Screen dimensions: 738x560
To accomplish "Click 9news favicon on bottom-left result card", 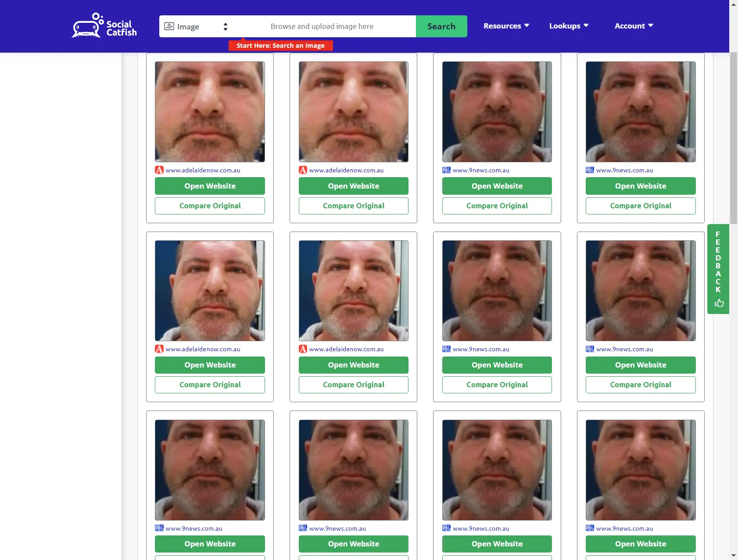I will [x=159, y=528].
